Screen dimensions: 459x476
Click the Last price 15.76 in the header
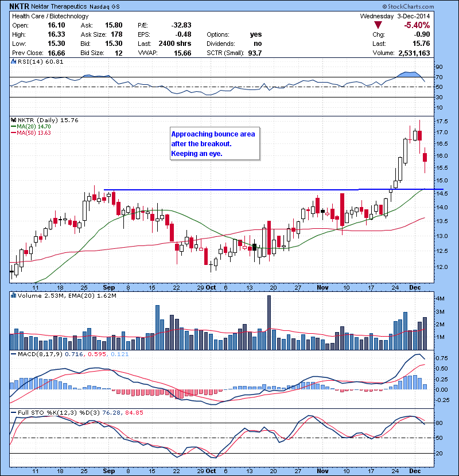click(x=421, y=44)
